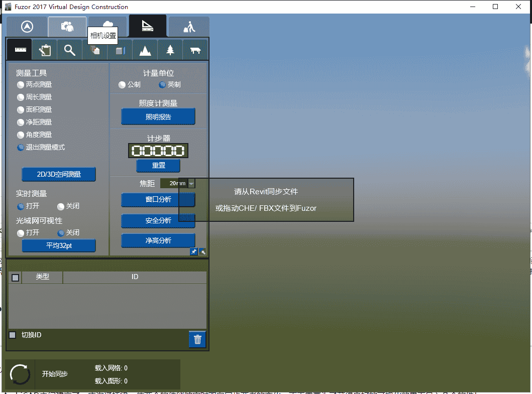Pin the panel with pushpin icon

(194, 252)
